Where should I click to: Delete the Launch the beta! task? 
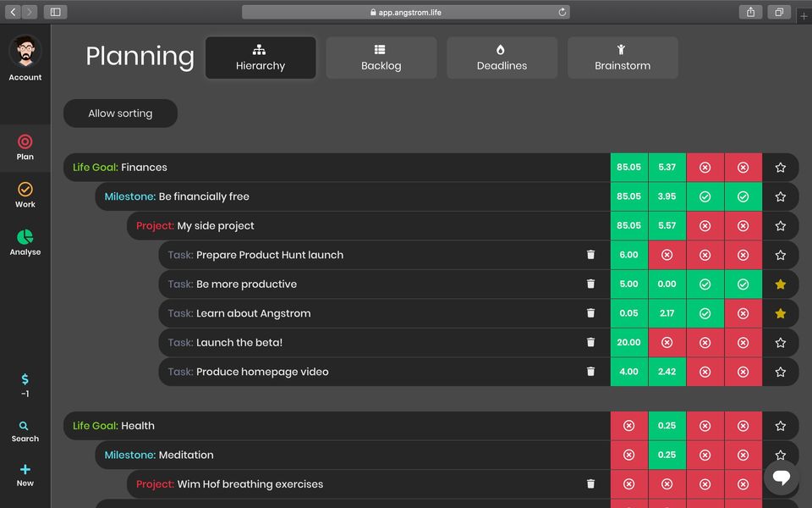tap(590, 342)
